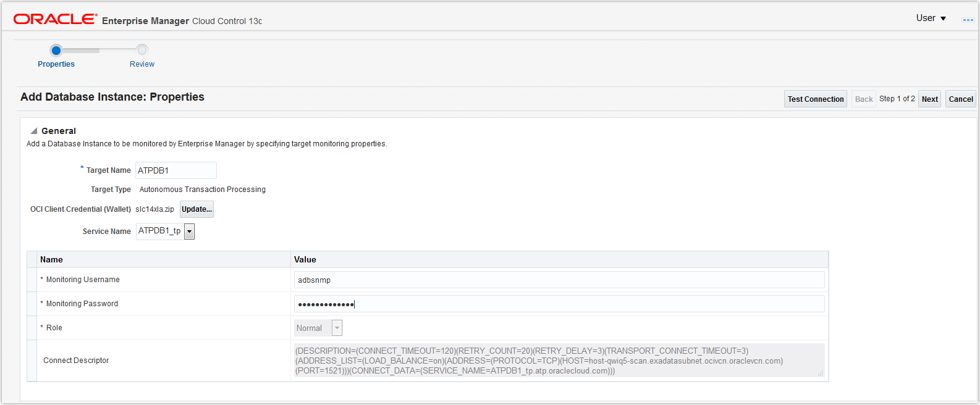This screenshot has height=405, width=980.
Task: Go to the Properties step label
Action: [56, 64]
